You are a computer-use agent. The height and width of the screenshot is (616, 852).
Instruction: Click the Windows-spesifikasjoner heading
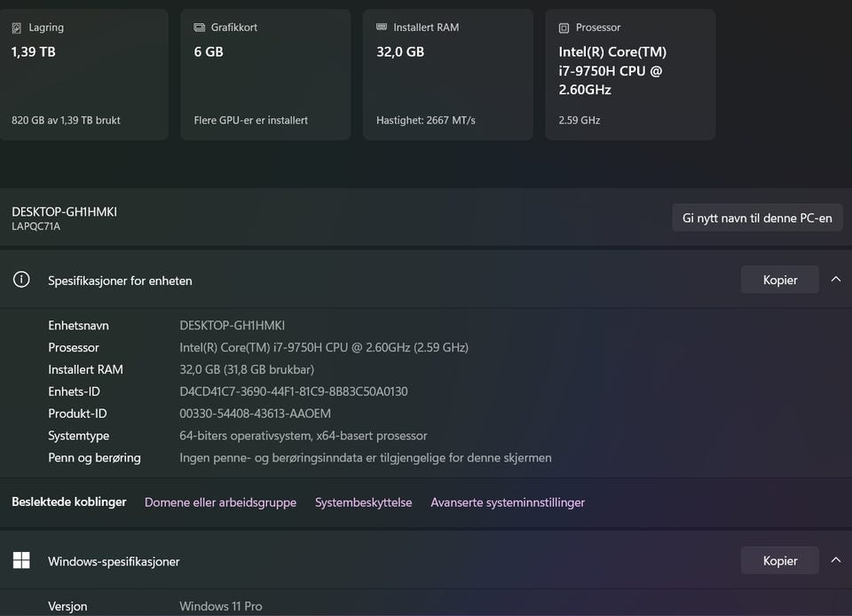coord(114,562)
